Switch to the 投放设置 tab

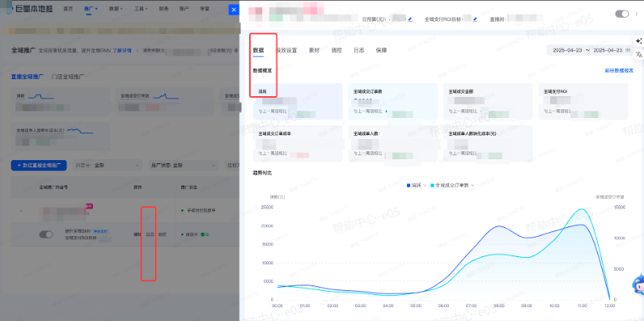tap(286, 50)
